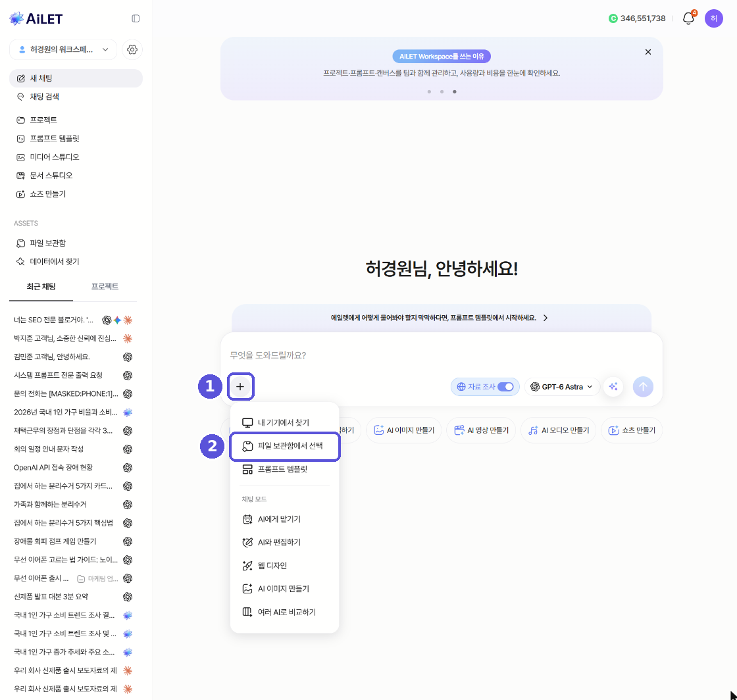Viewport: 737px width, 700px height.
Task: Switch to the 최근 채팅 tab
Action: pyautogui.click(x=41, y=287)
